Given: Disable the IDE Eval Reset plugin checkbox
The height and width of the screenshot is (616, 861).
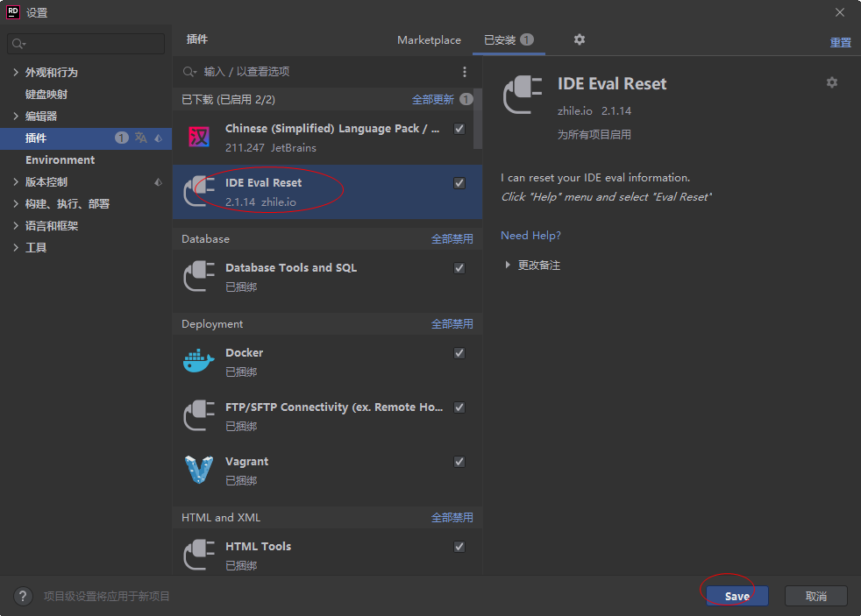Looking at the screenshot, I should pyautogui.click(x=459, y=183).
